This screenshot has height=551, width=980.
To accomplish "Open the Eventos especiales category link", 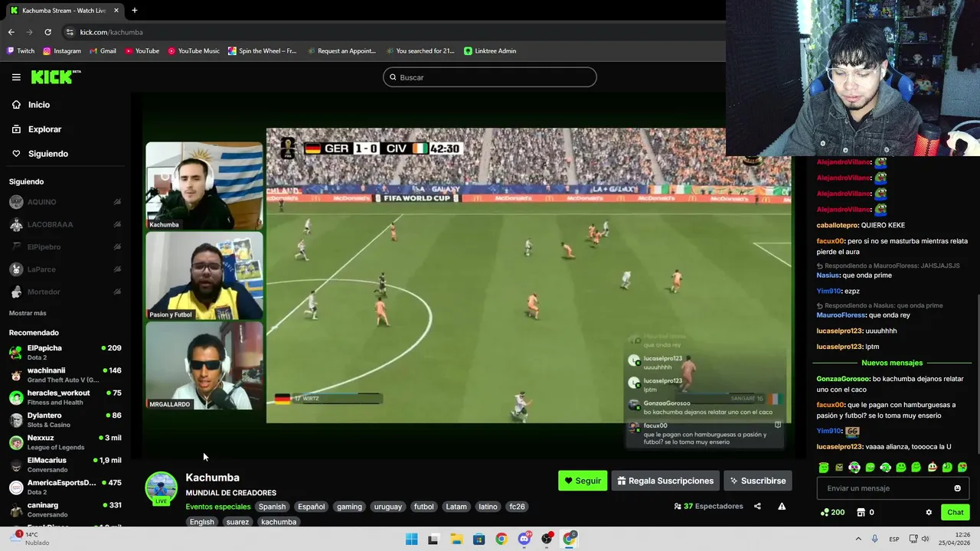I will point(218,507).
